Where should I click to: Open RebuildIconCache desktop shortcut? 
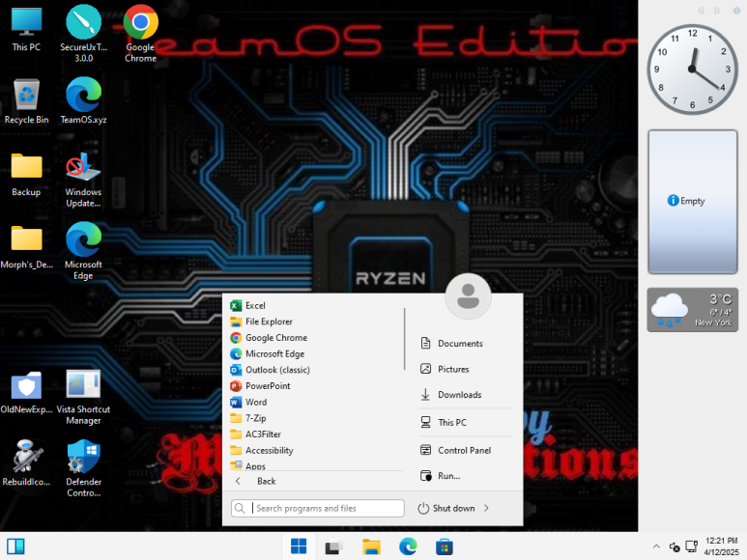(x=26, y=463)
